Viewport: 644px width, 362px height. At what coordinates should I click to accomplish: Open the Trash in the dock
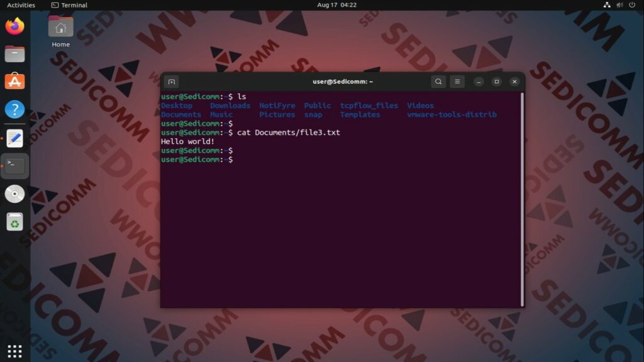coord(15,222)
